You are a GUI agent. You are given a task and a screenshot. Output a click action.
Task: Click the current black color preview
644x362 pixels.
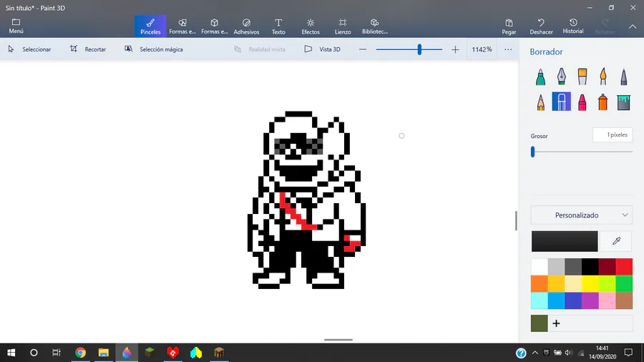point(565,241)
